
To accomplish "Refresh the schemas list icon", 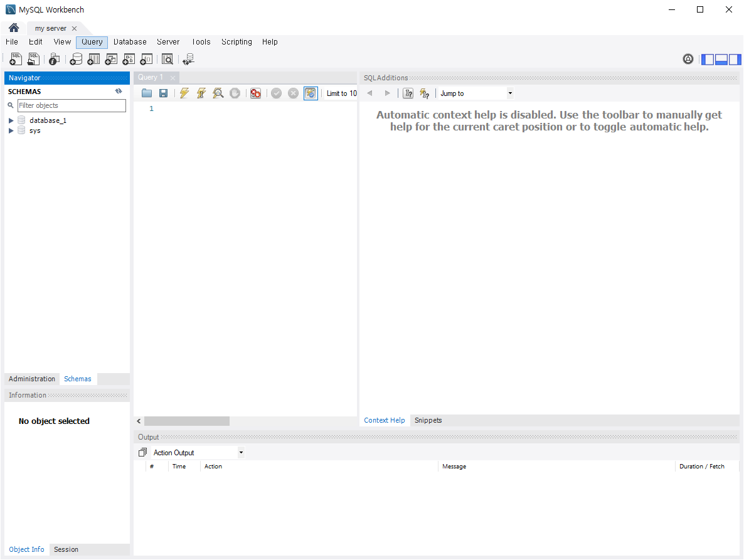I will 119,91.
